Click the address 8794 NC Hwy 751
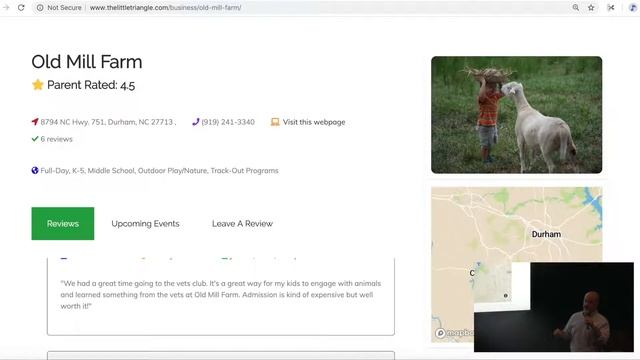 coord(108,122)
